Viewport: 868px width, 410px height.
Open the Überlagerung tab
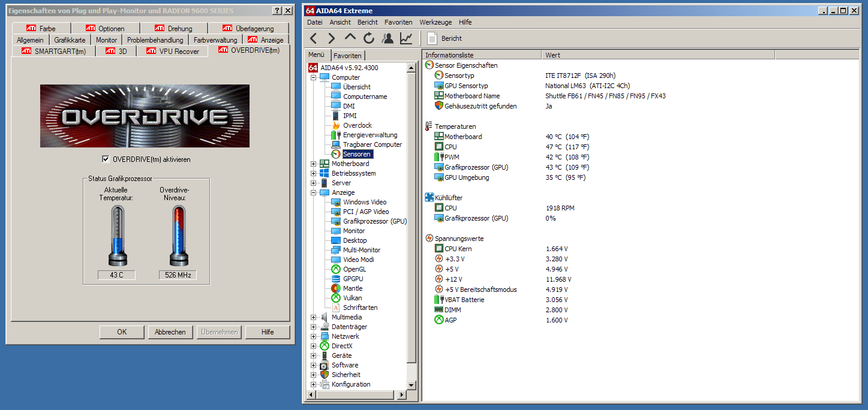pyautogui.click(x=248, y=28)
